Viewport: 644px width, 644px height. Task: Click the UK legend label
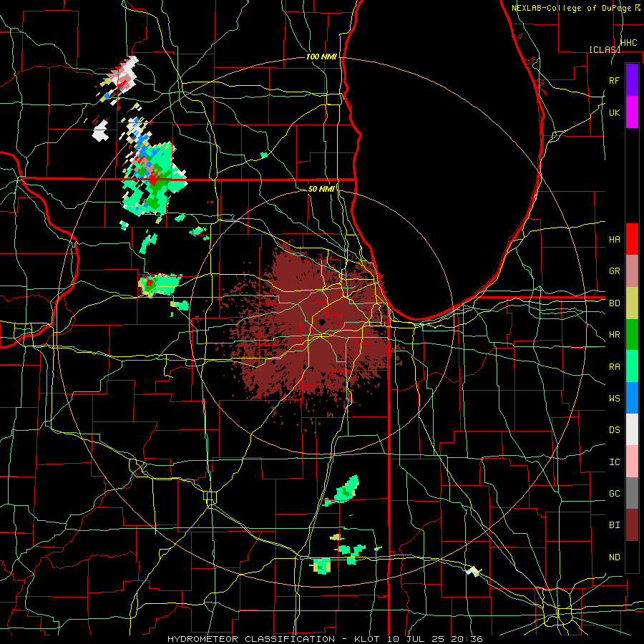(614, 112)
